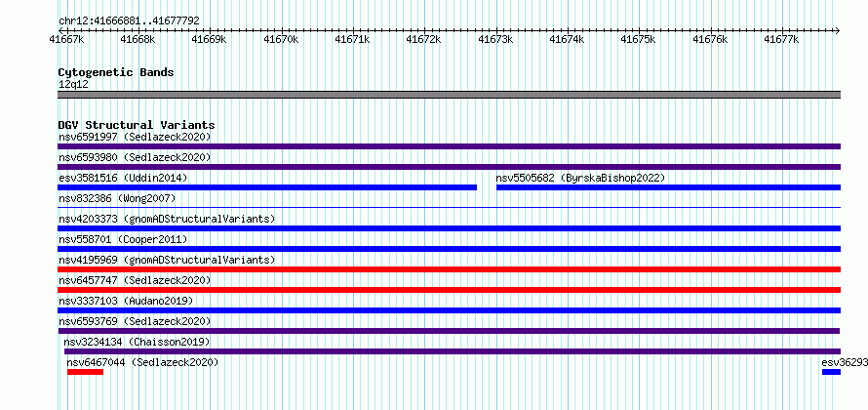
Task: Select the short blue esv36293 bar
Action: 832,372
